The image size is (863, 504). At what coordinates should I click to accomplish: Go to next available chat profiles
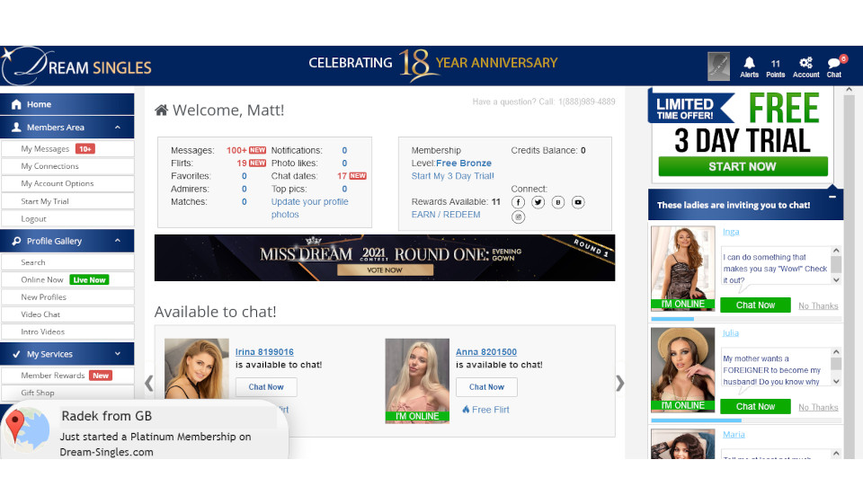click(x=619, y=383)
